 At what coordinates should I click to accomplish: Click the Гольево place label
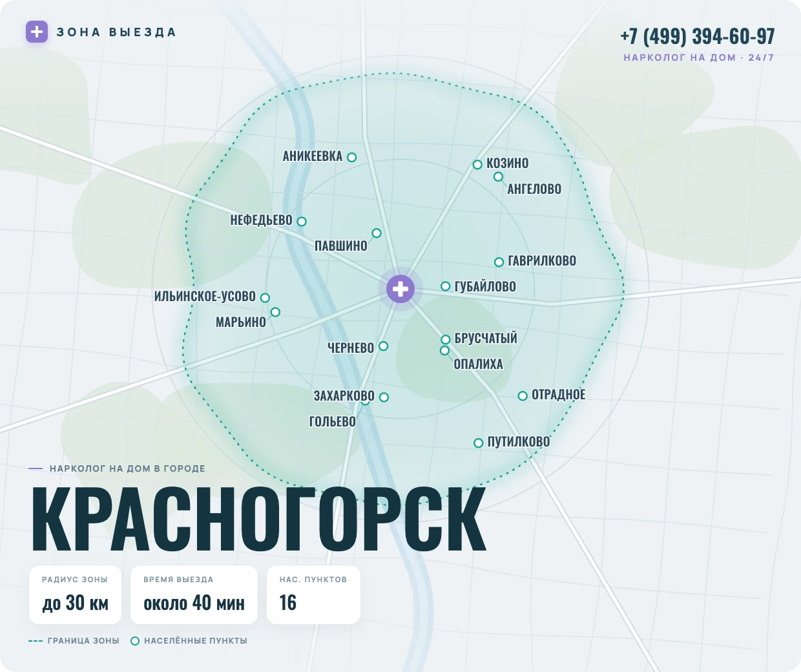click(x=333, y=422)
